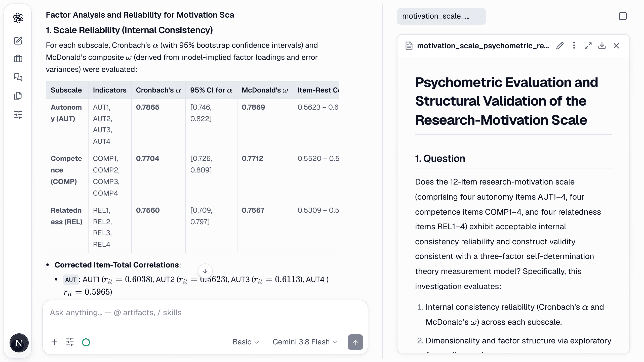Start a new chat with compose icon
This screenshot has height=362, width=644.
(x=18, y=40)
